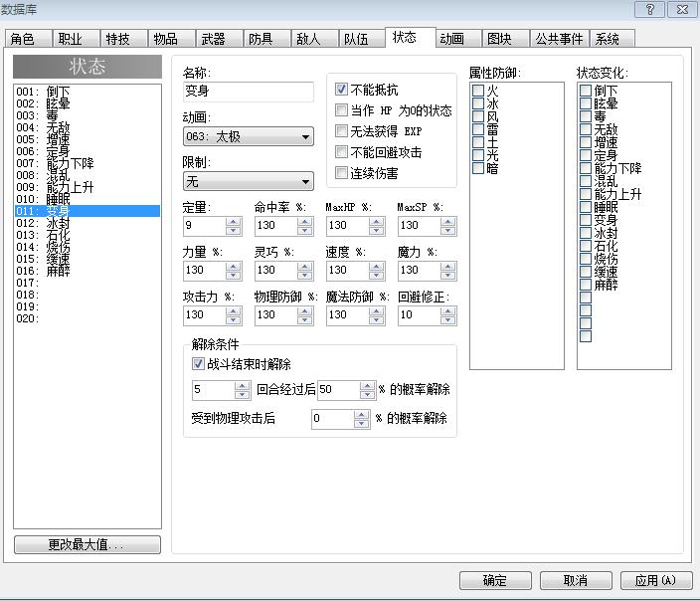Click the help question mark button
700x601 pixels.
tap(650, 9)
